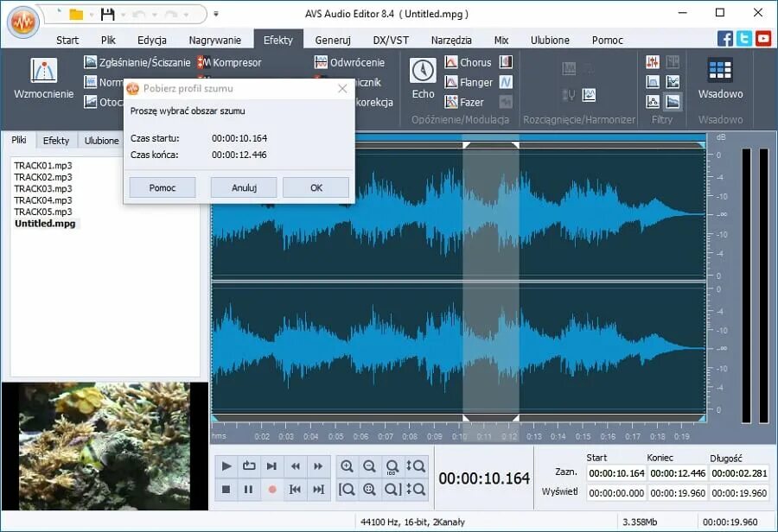Click the zoom in magnifier button
This screenshot has height=532, width=778.
click(x=347, y=466)
